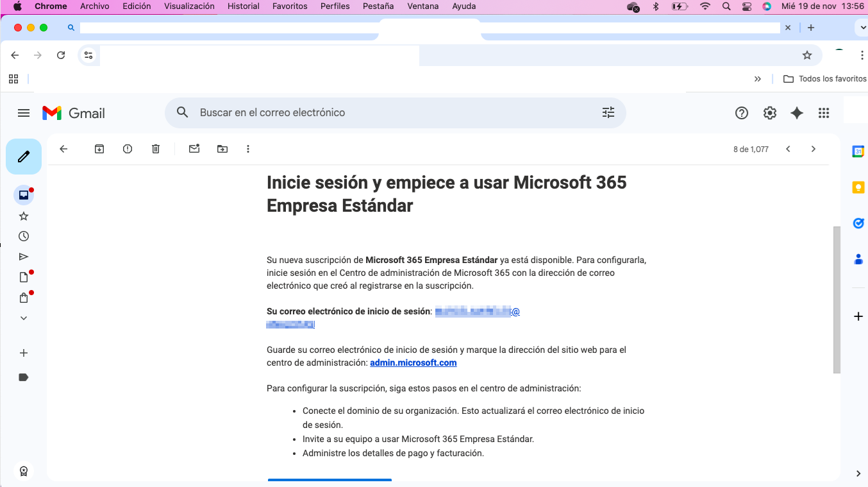
Task: Expand More labels chevron in sidebar
Action: [24, 318]
